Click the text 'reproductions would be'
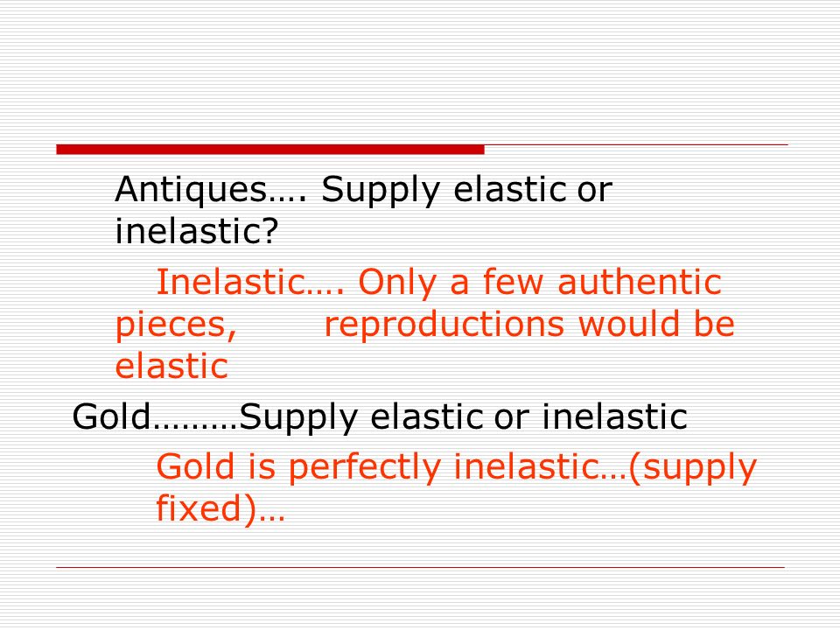Screen dimensions: 840x630 point(529,325)
